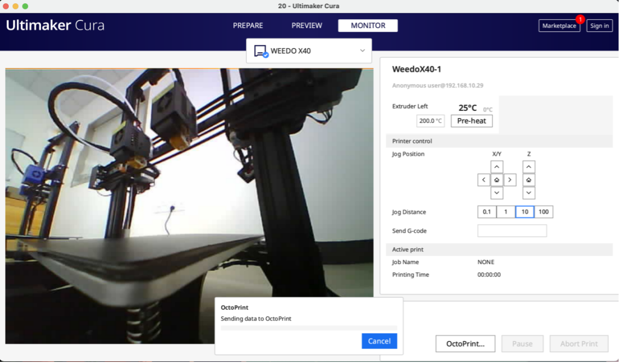The width and height of the screenshot is (621, 364).
Task: Lower the Z axis with down arrow
Action: tap(529, 193)
